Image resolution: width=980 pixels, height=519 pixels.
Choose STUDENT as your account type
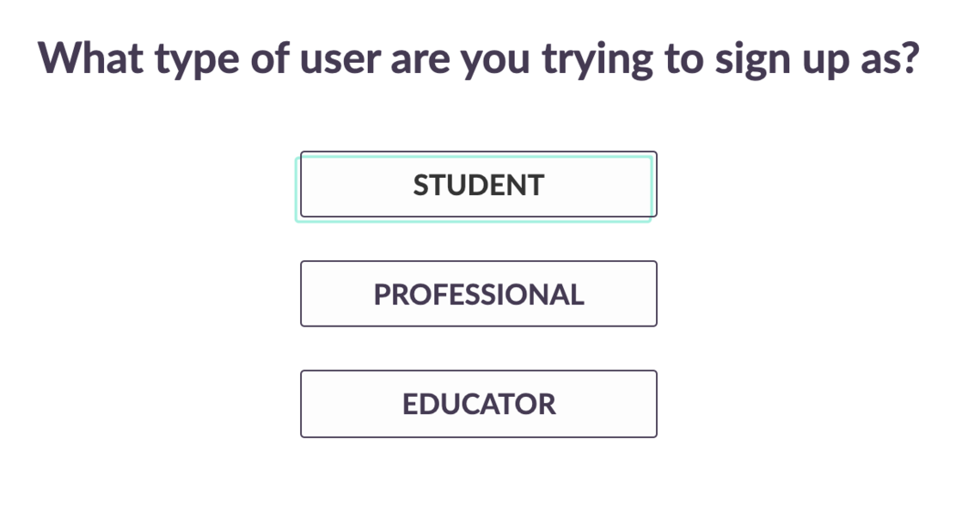(x=478, y=185)
